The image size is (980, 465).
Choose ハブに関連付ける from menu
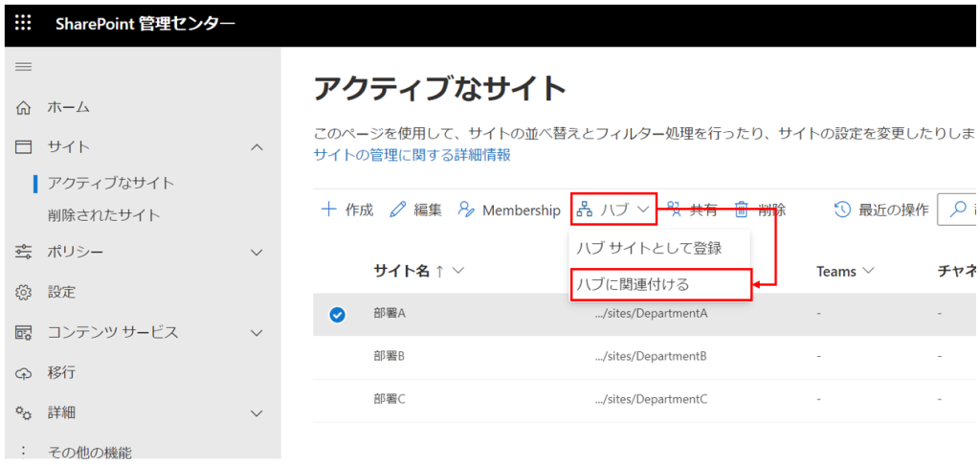point(632,284)
